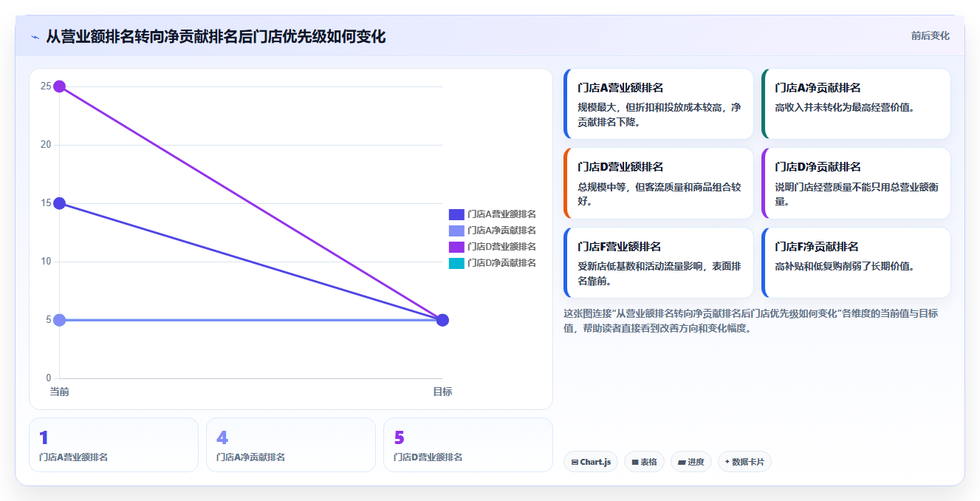Screen dimensions: 980x501
Task: Toggle 门店D净贡献排名 legend swatch
Action: point(456,263)
